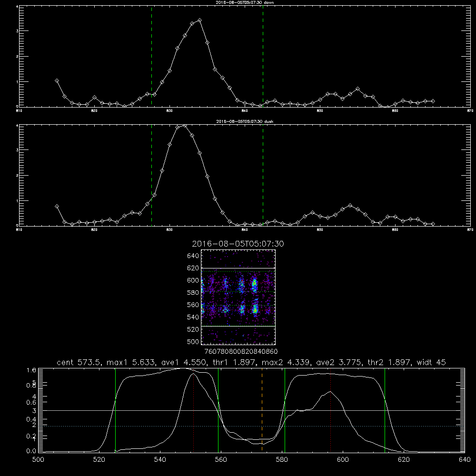
Task: Select the "cent 573.5" value in stats line
Action: [x=79, y=362]
